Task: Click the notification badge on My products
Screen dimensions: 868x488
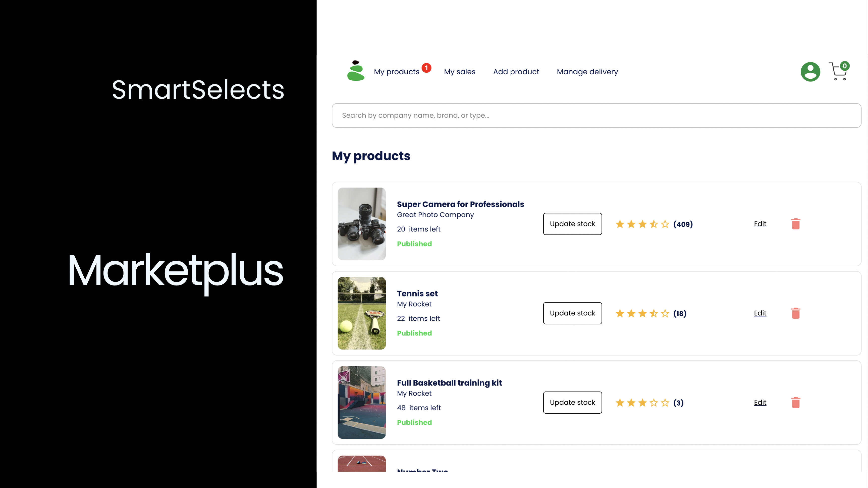Action: (x=426, y=67)
